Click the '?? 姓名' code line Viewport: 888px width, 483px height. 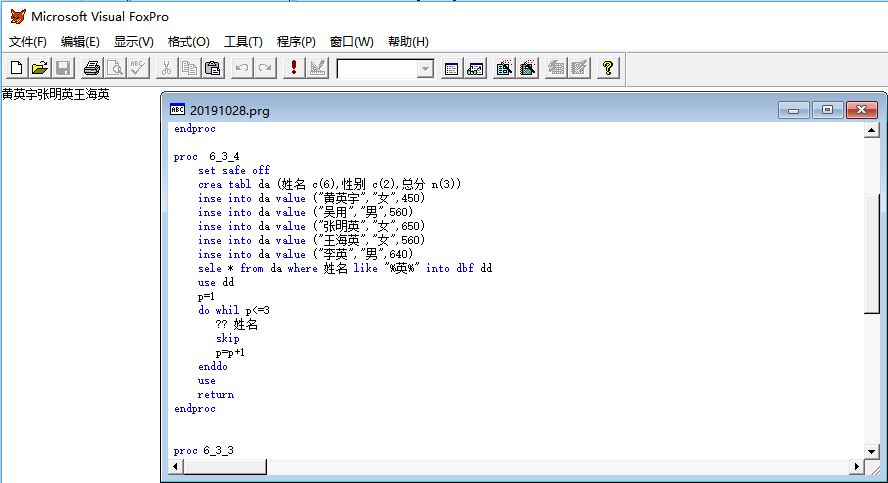coord(237,324)
